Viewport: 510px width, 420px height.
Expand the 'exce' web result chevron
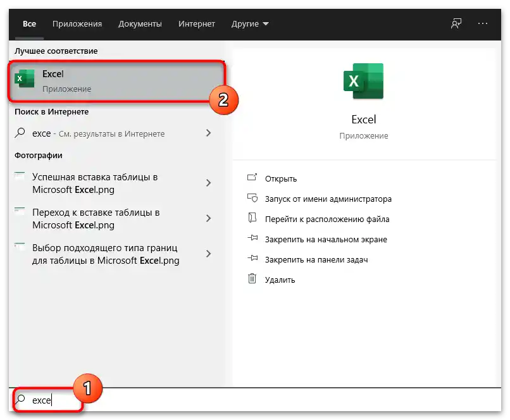(x=208, y=133)
